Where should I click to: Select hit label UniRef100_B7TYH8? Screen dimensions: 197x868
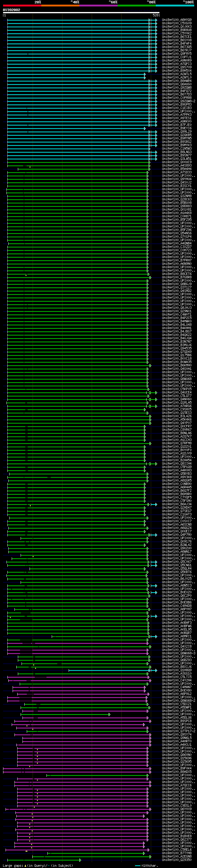pyautogui.click(x=177, y=853)
